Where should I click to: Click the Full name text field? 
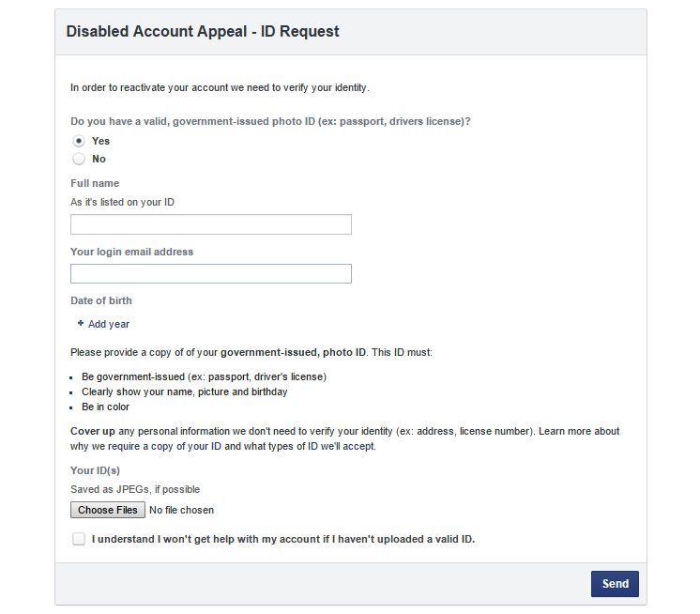pos(211,224)
